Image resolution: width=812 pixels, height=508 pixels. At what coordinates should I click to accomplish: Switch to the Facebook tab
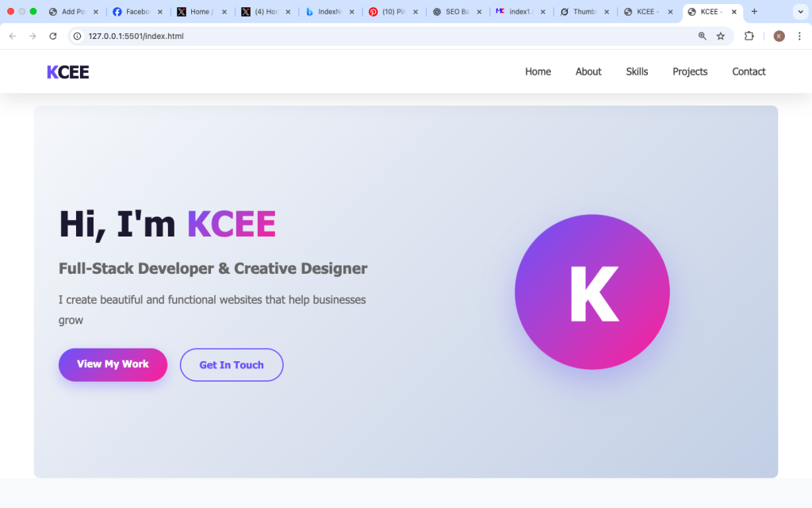[135, 12]
